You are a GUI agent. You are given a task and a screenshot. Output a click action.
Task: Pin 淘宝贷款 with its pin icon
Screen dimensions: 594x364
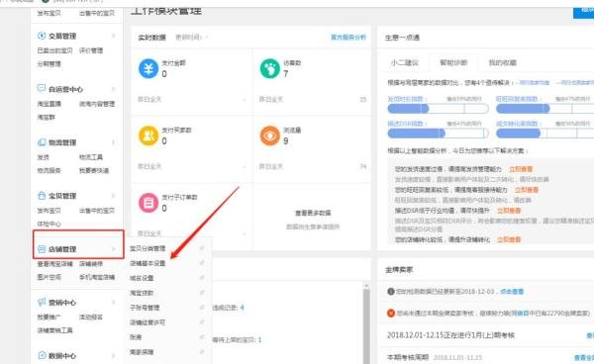(202, 292)
